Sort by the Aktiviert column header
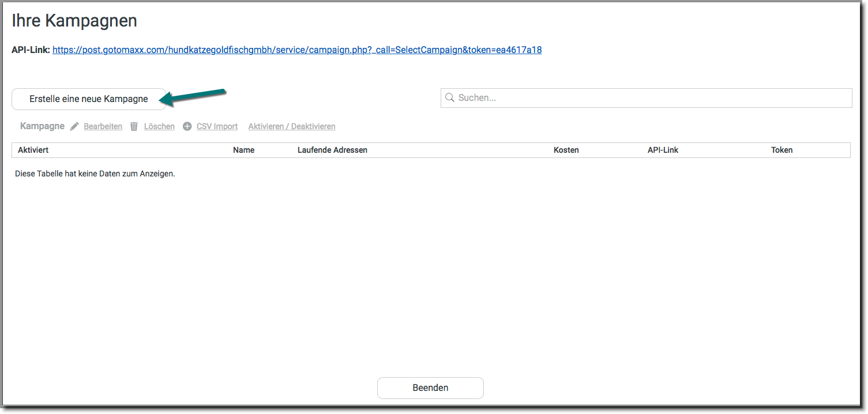 pos(33,150)
